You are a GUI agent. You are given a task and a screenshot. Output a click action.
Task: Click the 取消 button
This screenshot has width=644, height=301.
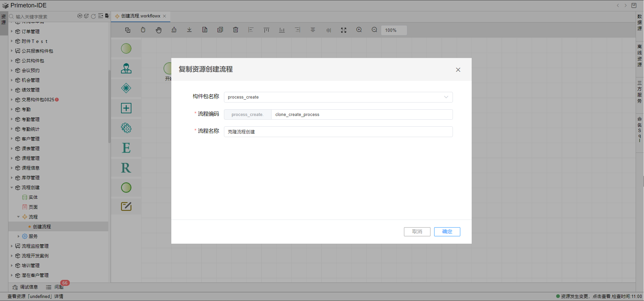pos(417,232)
